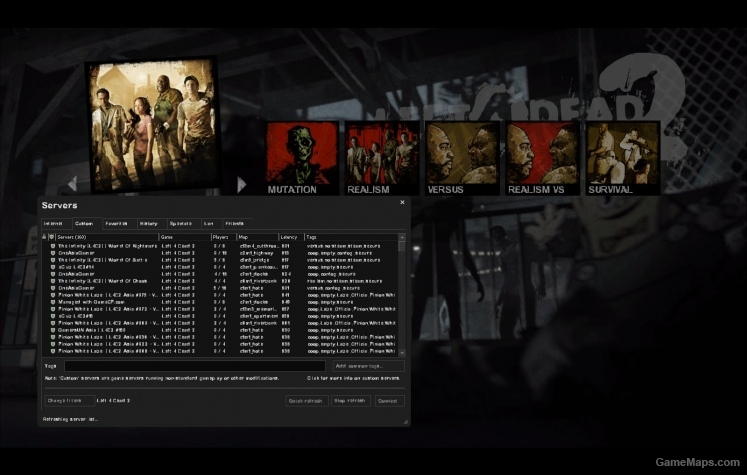The image size is (747, 475).
Task: Select the Versus game mode tile
Action: 462,158
